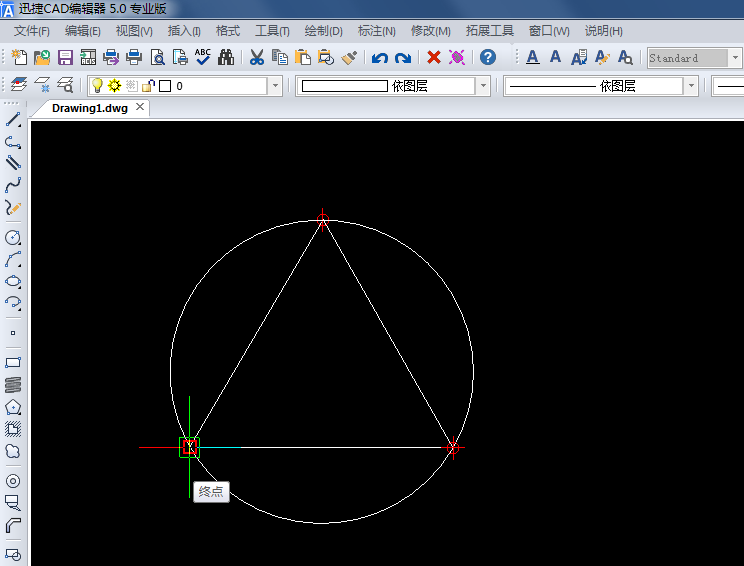Click the binoculars Find icon
The width and height of the screenshot is (744, 566).
[226, 58]
